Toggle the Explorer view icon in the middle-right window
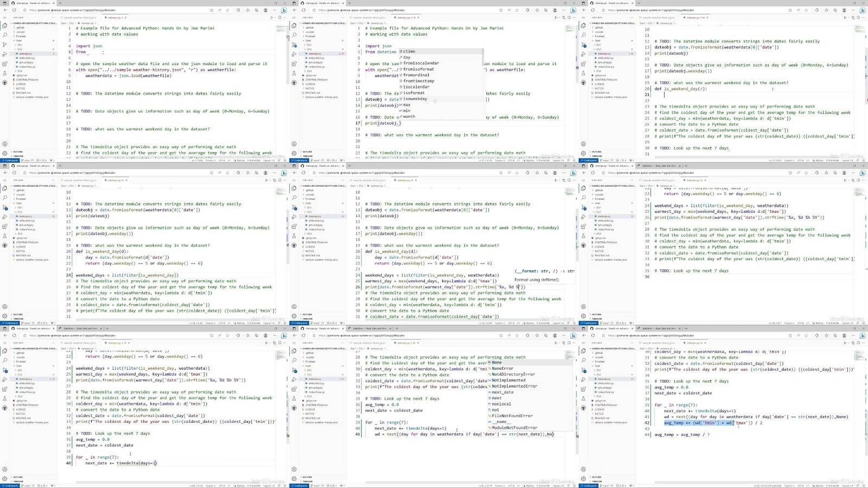This screenshot has height=488, width=868. (583, 188)
